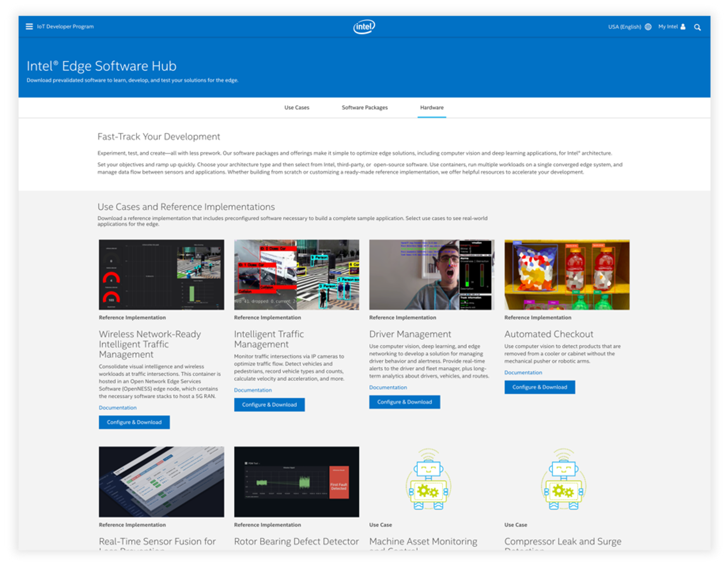Click the Rotor Bearing Defect Detector thumbnail
The height and width of the screenshot is (565, 728).
296,482
